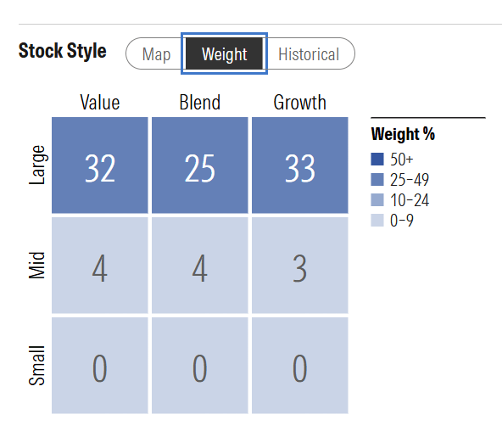Click the Small Growth cell showing 0
502x448 pixels.
(x=300, y=366)
